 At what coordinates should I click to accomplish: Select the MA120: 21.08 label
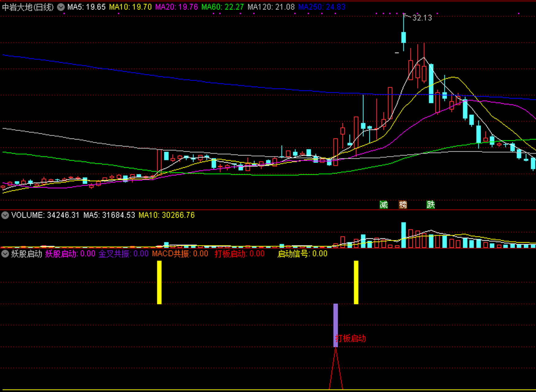click(x=271, y=7)
